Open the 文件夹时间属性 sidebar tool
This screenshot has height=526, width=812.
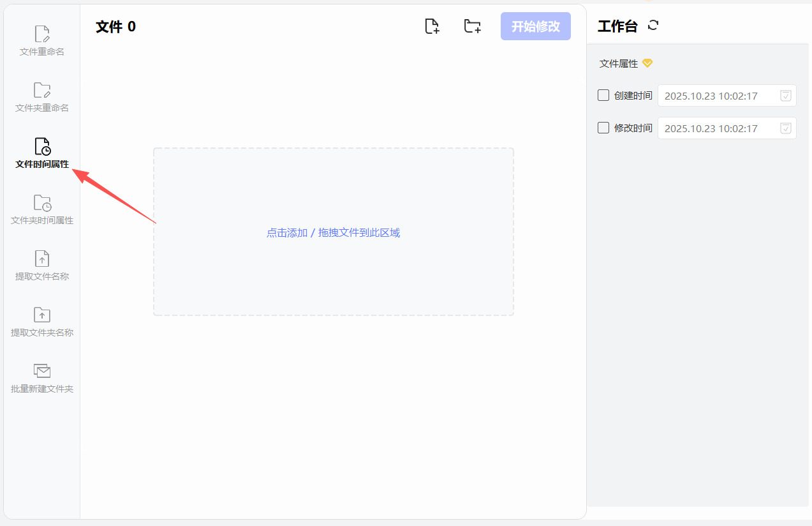click(42, 209)
